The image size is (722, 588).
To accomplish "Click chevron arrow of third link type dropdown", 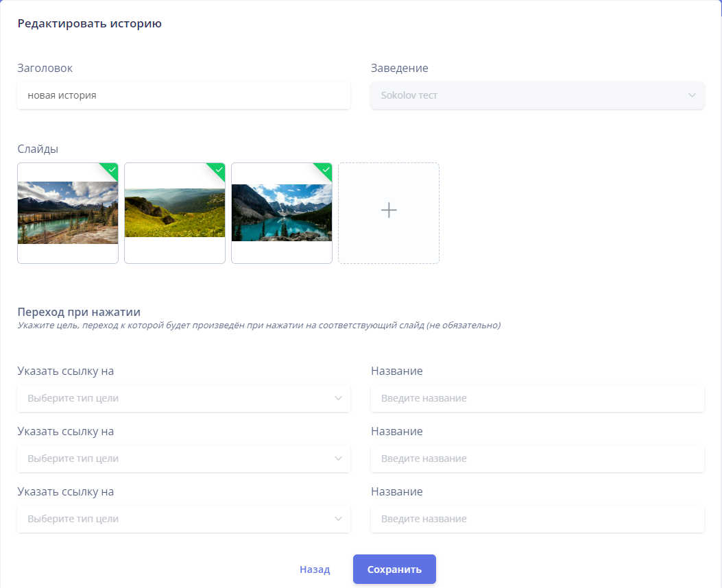I will [x=338, y=519].
